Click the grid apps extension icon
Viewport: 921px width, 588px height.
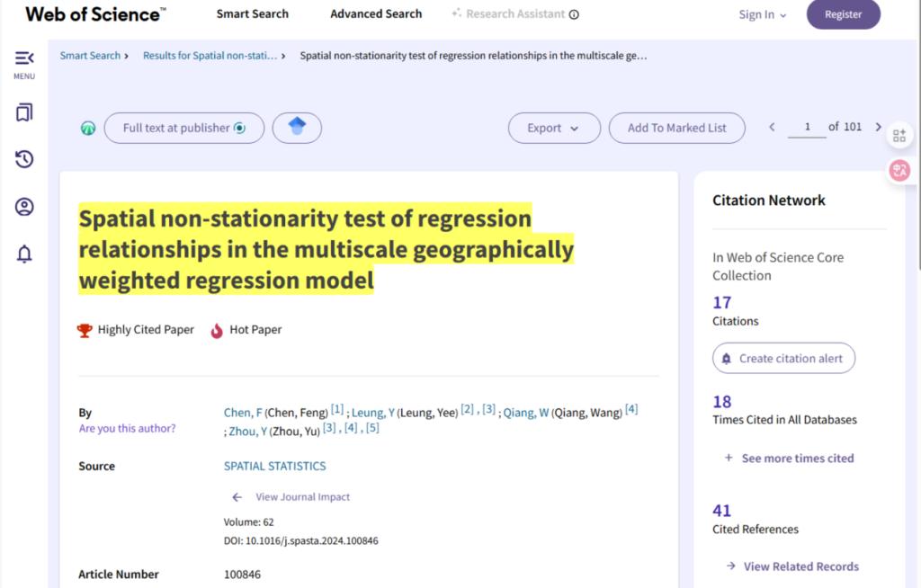point(899,136)
